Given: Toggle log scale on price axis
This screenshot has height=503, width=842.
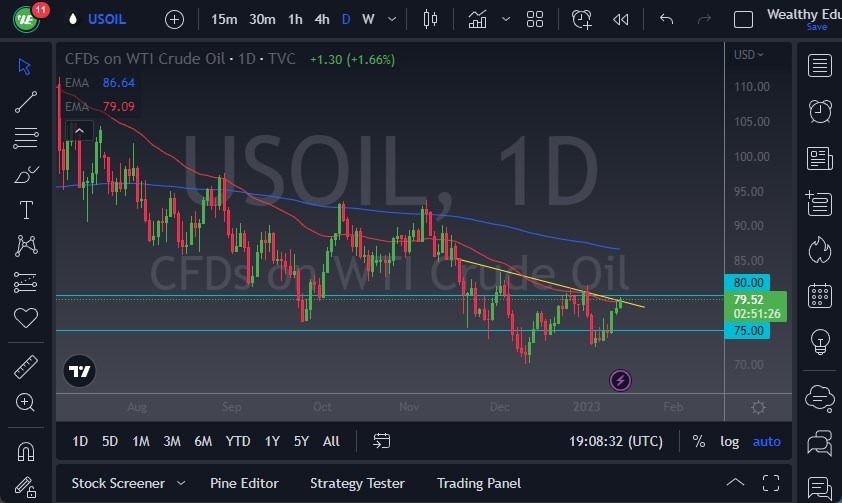Looking at the screenshot, I should tap(730, 441).
